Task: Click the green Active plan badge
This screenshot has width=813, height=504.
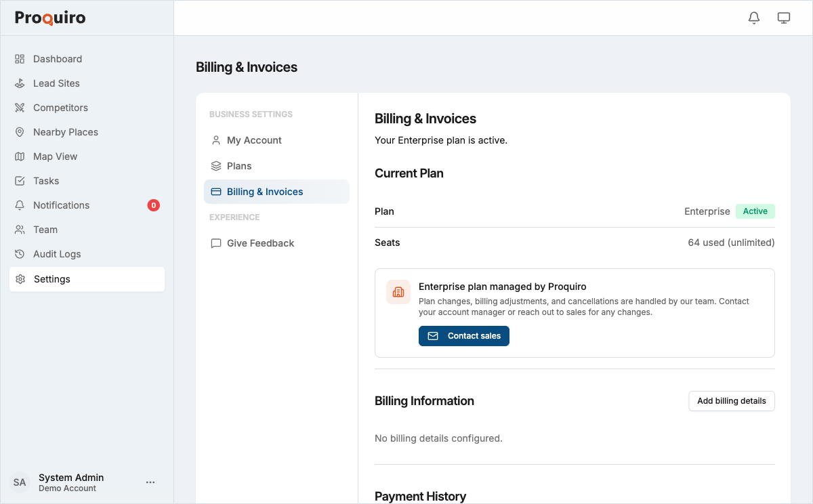Action: (x=755, y=211)
